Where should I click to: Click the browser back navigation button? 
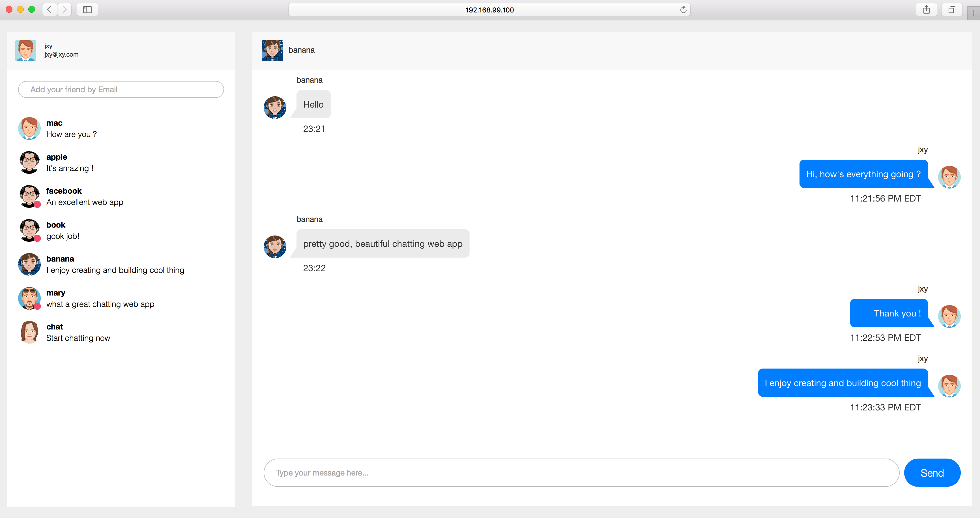coord(49,10)
